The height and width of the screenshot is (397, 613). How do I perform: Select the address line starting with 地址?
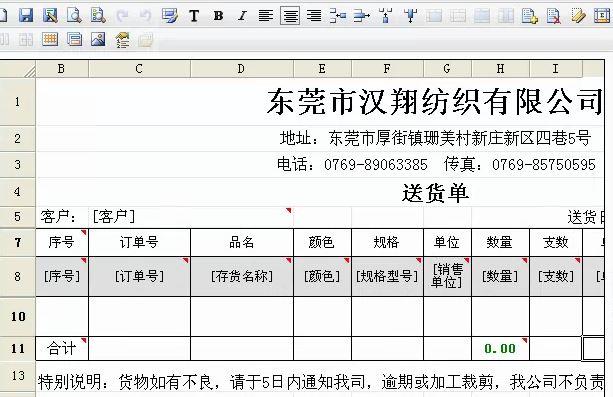click(x=435, y=138)
